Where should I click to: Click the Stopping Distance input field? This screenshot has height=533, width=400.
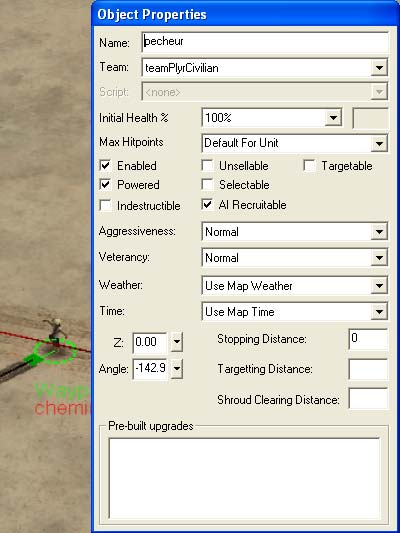coord(368,339)
